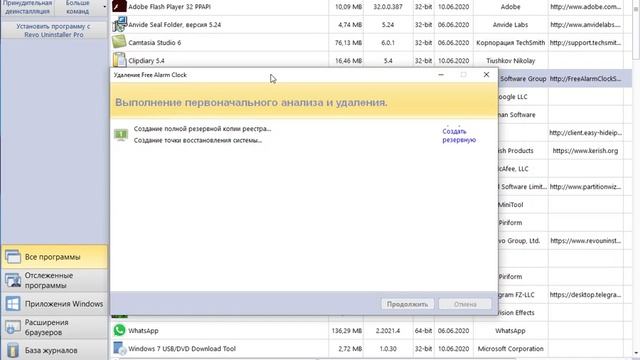Open Приложения Windows section
The height and width of the screenshot is (360, 640).
click(54, 304)
